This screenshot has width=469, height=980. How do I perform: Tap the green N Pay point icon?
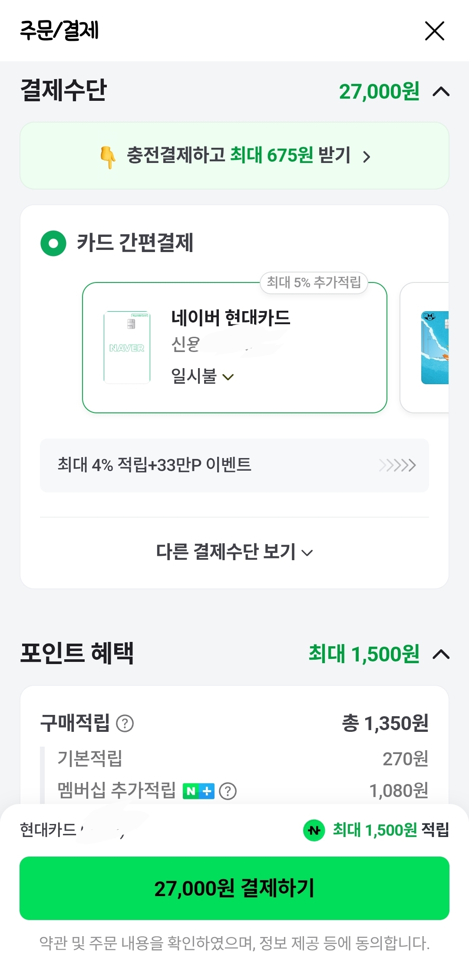point(314,831)
